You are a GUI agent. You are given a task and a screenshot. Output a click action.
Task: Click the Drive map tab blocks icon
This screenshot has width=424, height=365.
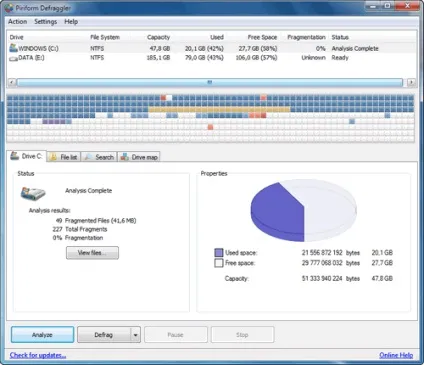click(125, 157)
